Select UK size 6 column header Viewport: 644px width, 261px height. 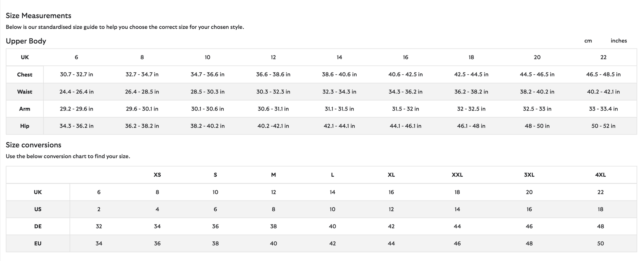tap(76, 57)
